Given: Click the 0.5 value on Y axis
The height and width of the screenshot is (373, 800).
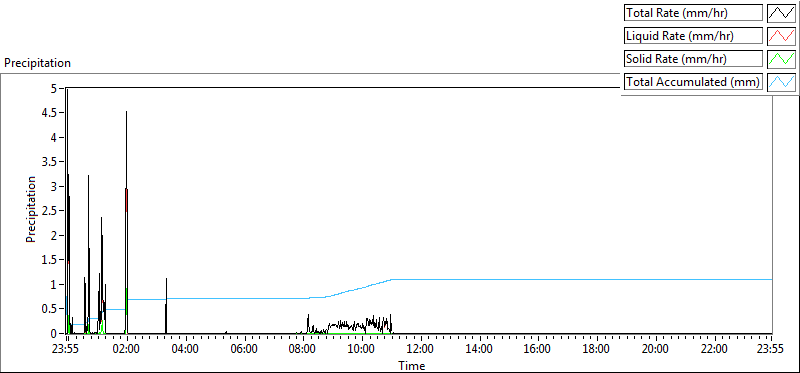Looking at the screenshot, I should point(50,309).
